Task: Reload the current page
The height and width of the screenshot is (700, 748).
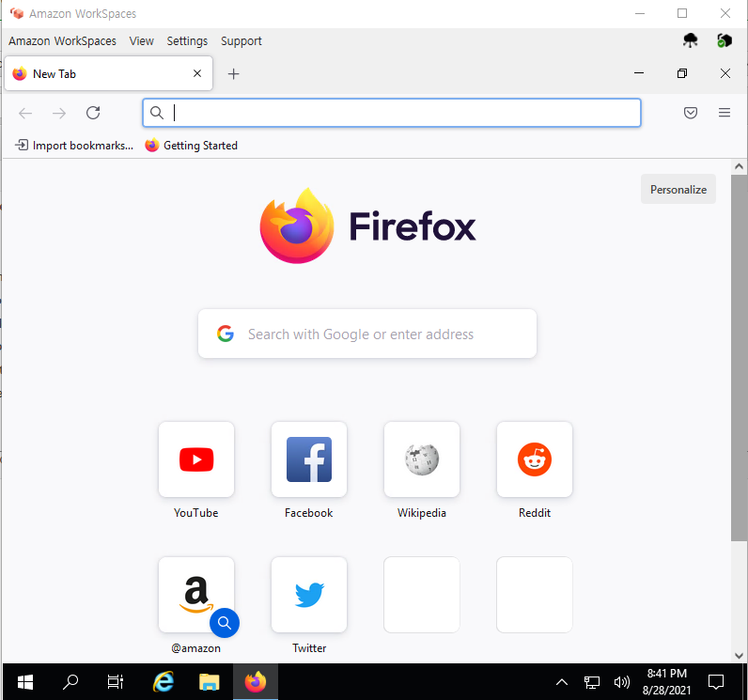Action: tap(93, 113)
